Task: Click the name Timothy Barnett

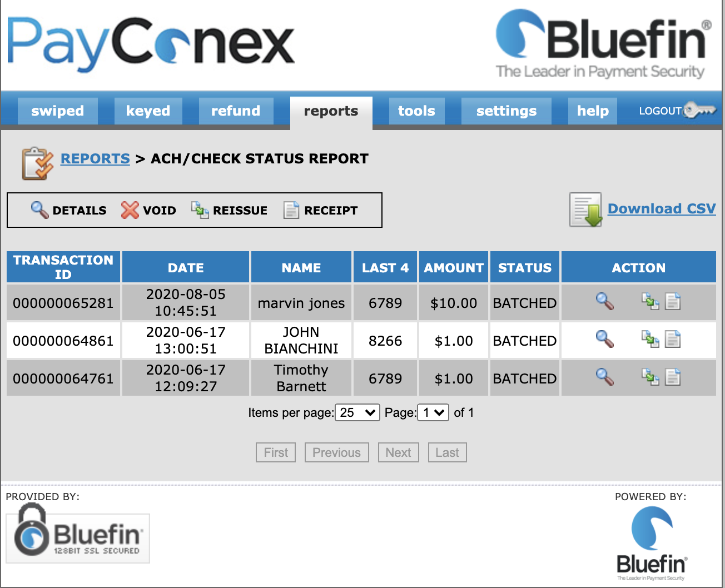Action: coord(301,378)
